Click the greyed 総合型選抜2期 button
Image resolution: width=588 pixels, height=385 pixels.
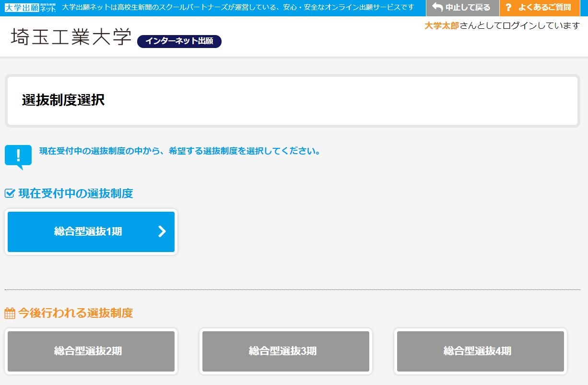click(x=91, y=351)
